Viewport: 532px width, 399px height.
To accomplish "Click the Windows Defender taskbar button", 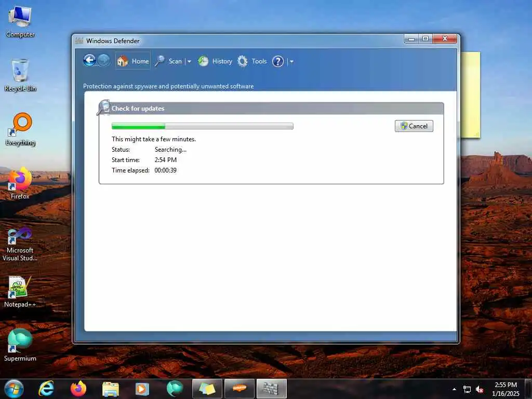I will [x=271, y=389].
